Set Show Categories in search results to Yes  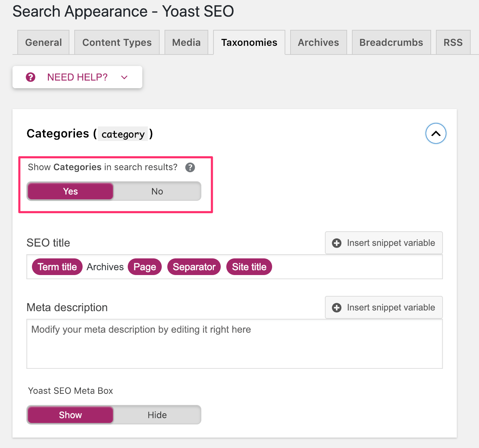[70, 191]
